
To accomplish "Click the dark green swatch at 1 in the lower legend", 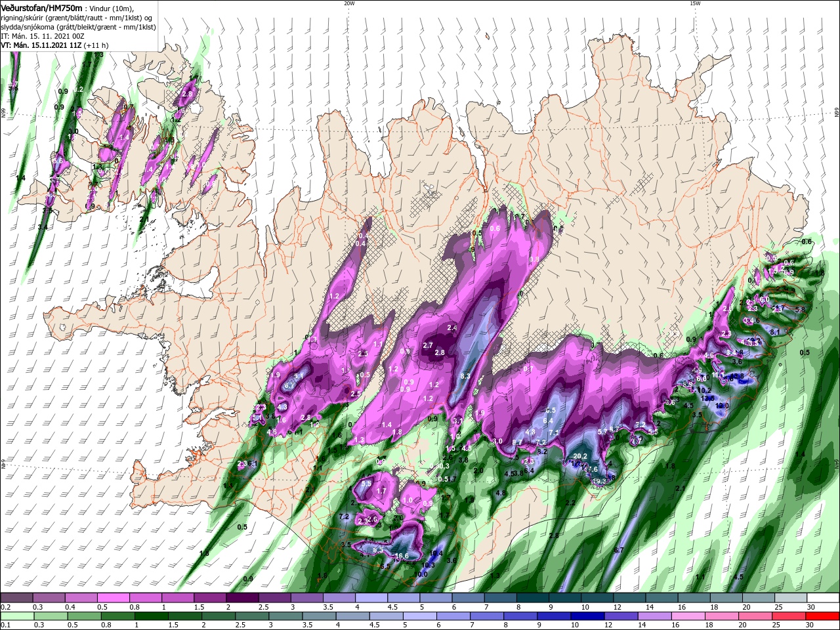I will (151, 616).
